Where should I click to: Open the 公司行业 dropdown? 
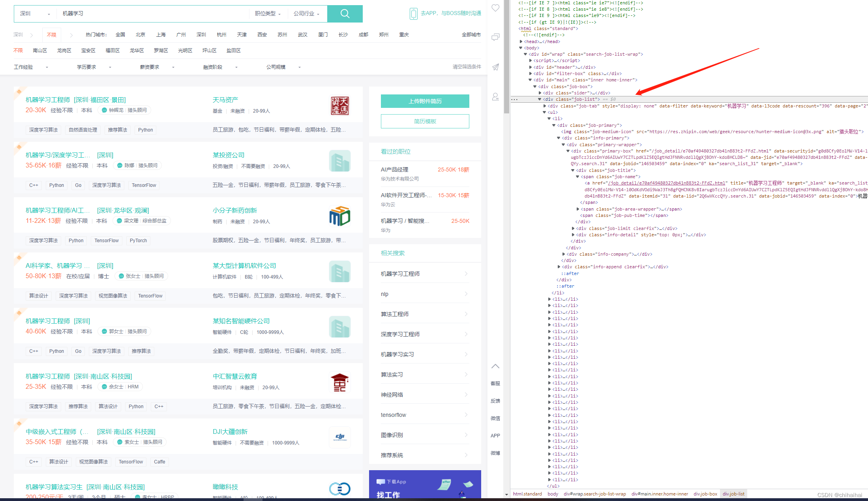pos(306,14)
